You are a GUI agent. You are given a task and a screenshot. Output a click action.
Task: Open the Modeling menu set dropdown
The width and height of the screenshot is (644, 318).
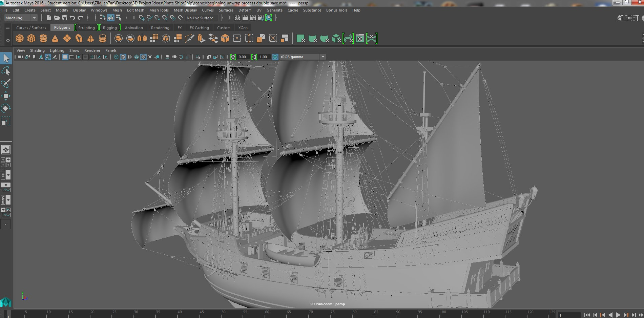(20, 18)
